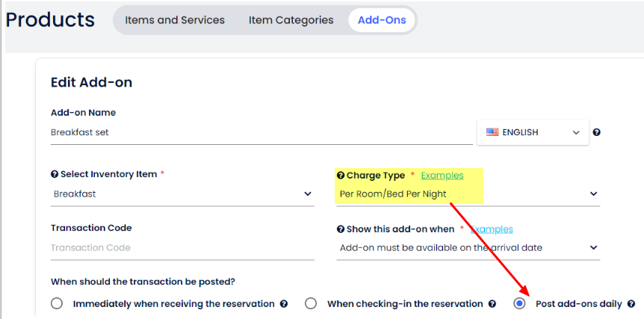
Task: Click help icon next to language selector
Action: 596,132
